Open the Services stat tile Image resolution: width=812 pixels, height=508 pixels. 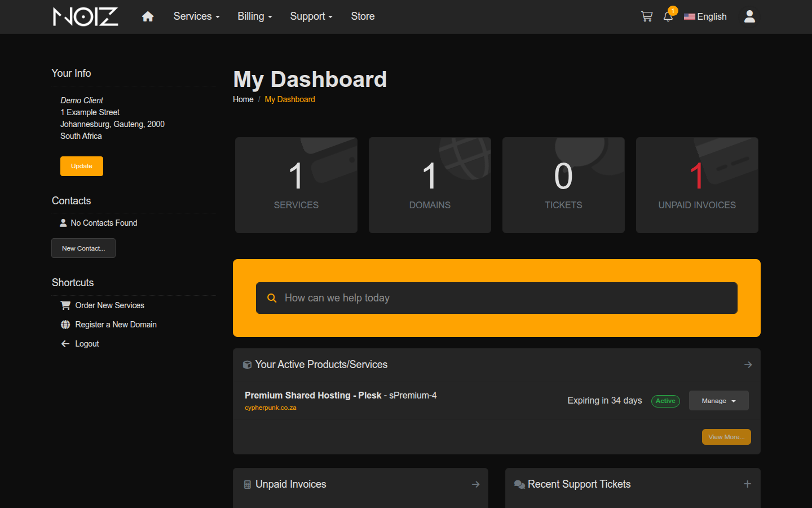(x=296, y=185)
